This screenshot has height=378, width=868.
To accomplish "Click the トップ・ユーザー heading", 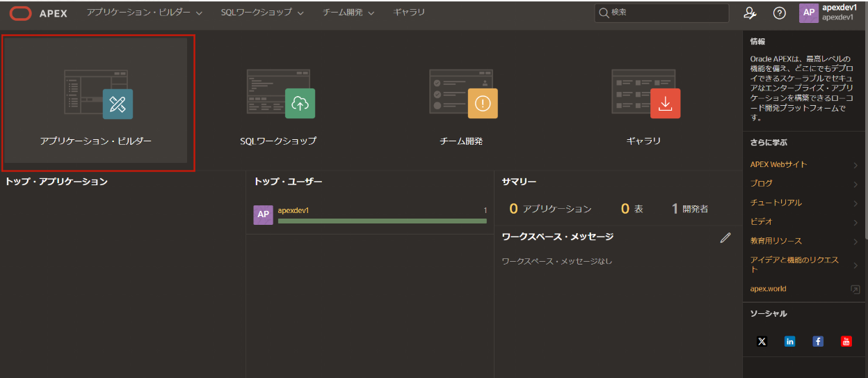I will pyautogui.click(x=288, y=182).
